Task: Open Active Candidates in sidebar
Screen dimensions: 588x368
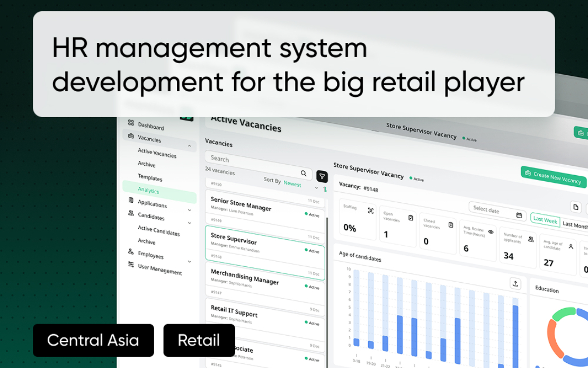Action: (158, 230)
